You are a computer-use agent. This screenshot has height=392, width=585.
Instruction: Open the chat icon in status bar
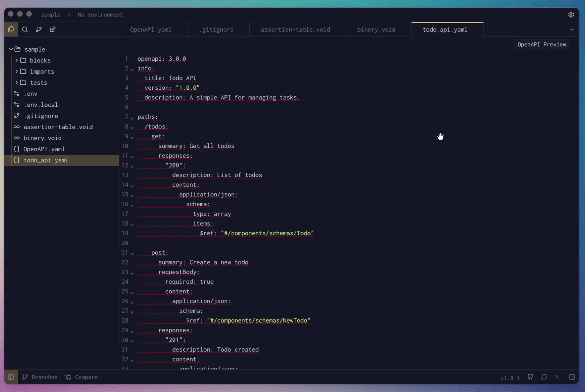[544, 377]
